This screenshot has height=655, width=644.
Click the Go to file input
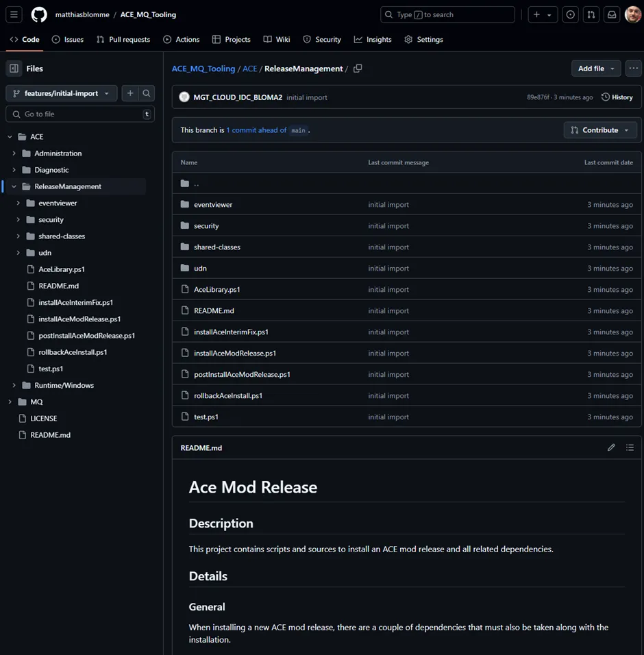pyautogui.click(x=80, y=114)
